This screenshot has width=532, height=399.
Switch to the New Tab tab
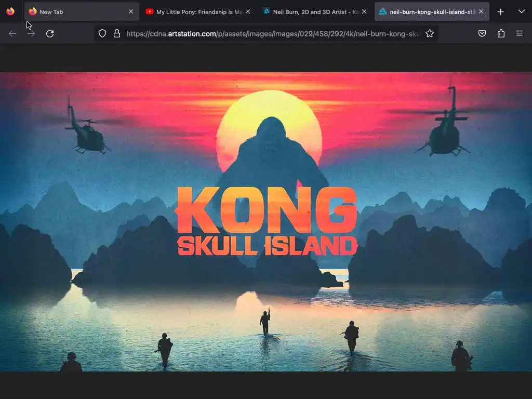pyautogui.click(x=82, y=11)
